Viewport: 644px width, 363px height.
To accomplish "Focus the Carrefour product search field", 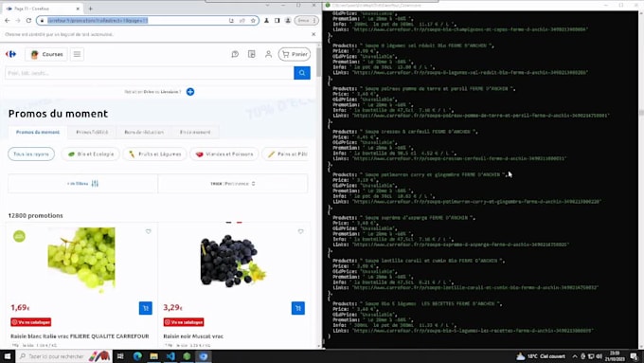I will [150, 73].
